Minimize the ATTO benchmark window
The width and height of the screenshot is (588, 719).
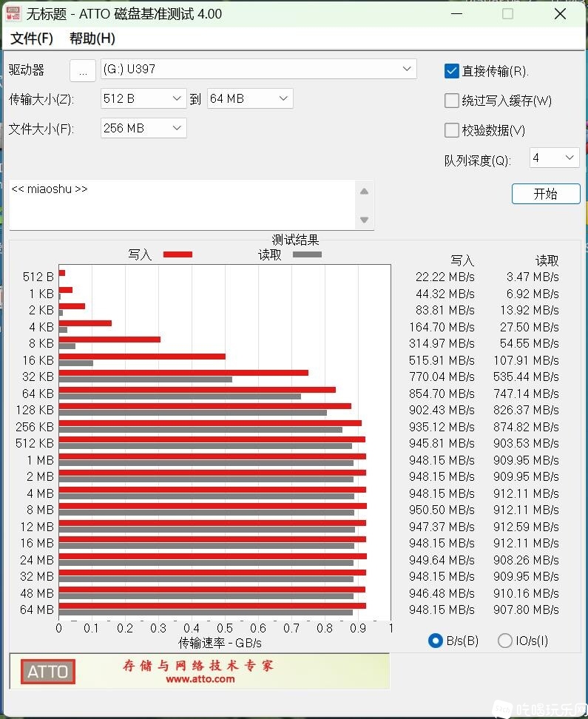456,14
